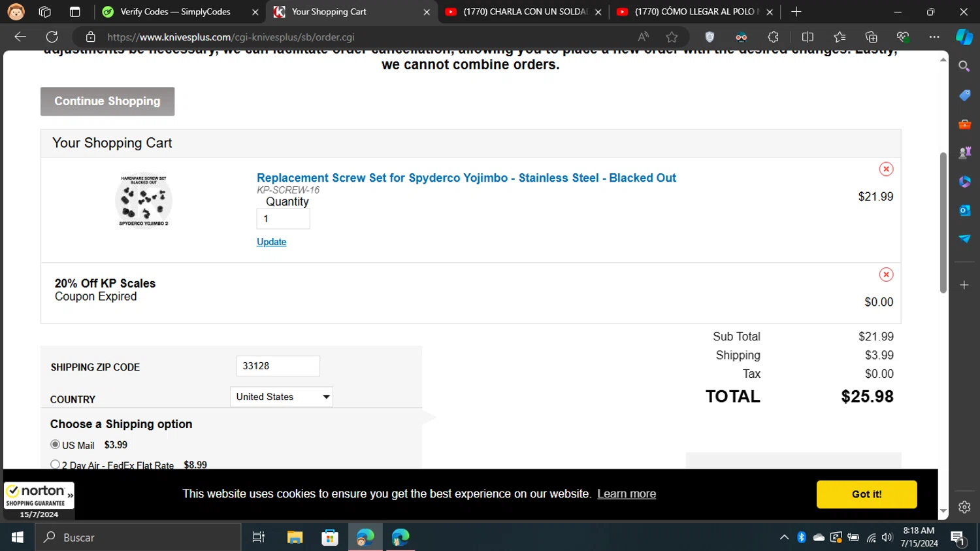Viewport: 980px width, 551px height.
Task: Open the tracking prevention shield icon
Action: coord(710,37)
